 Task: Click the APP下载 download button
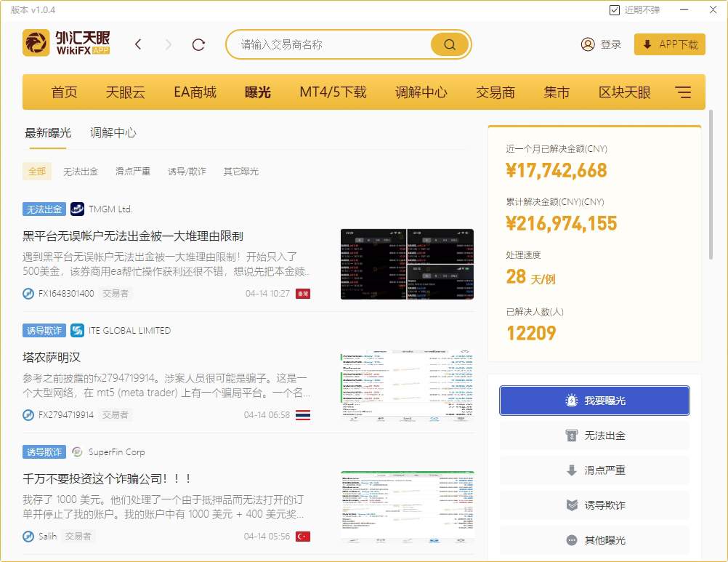pyautogui.click(x=669, y=44)
